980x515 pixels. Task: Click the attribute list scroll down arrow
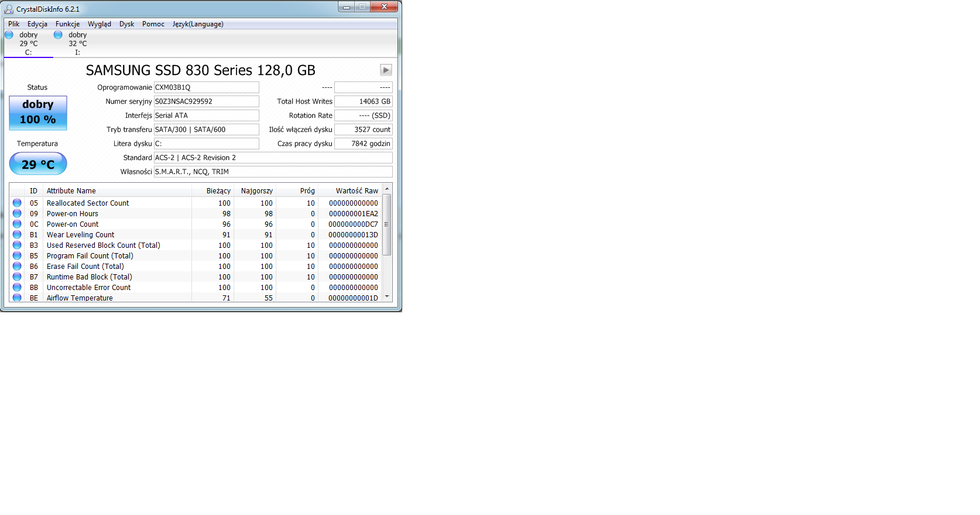coord(387,297)
